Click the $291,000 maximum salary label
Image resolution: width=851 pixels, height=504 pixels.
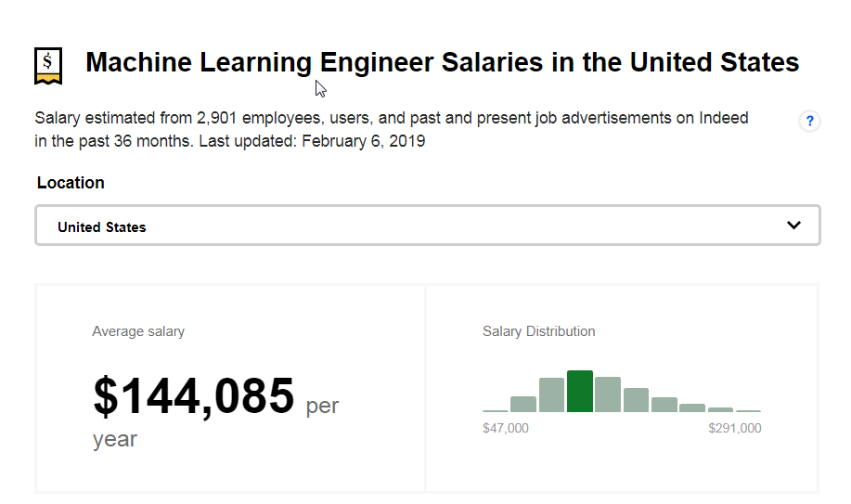coord(734,428)
